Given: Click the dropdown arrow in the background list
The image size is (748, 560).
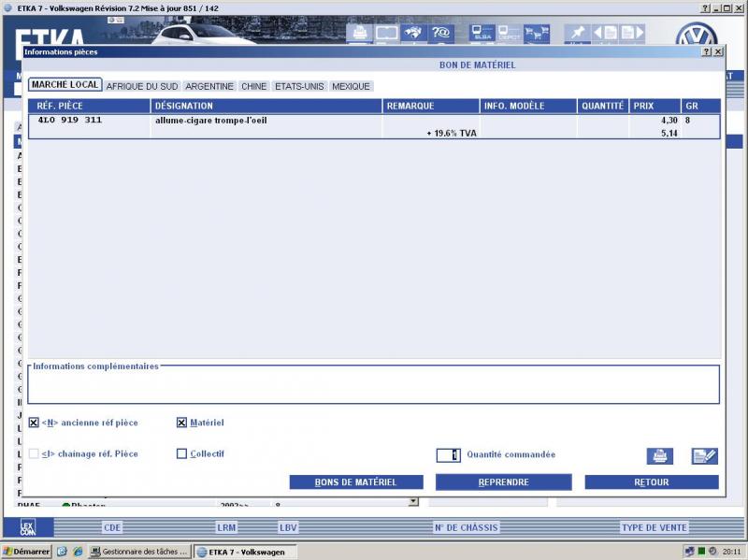Looking at the screenshot, I should click(x=413, y=501).
